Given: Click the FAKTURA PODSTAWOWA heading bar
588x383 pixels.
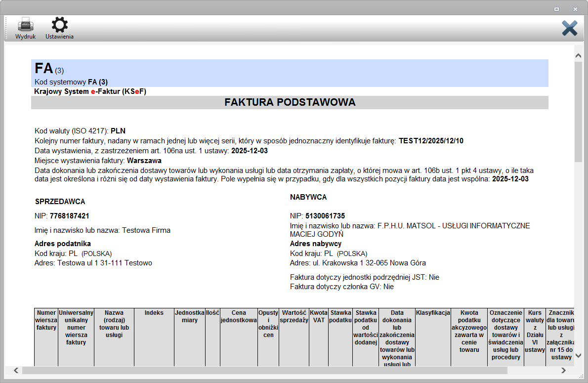Looking at the screenshot, I should click(x=290, y=102).
